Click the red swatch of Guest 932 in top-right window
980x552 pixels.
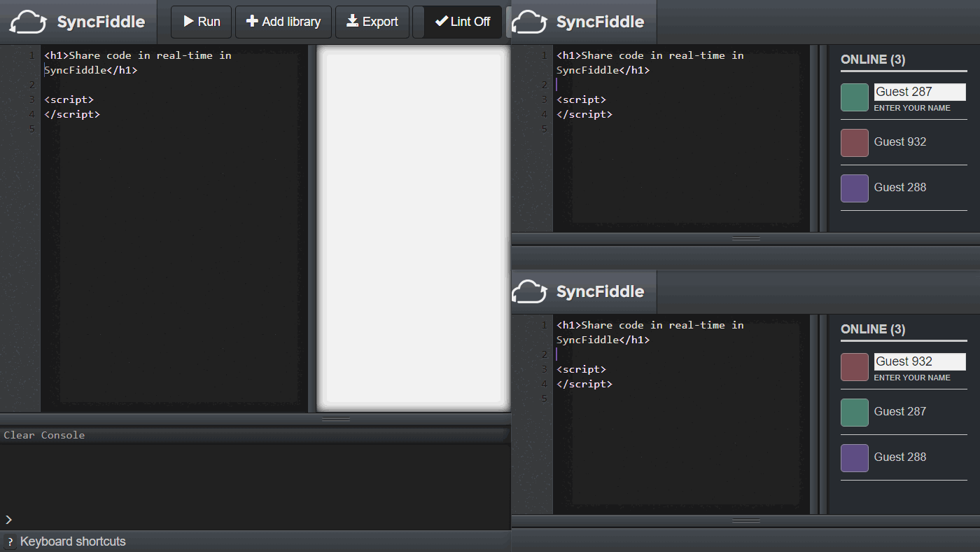click(x=855, y=143)
